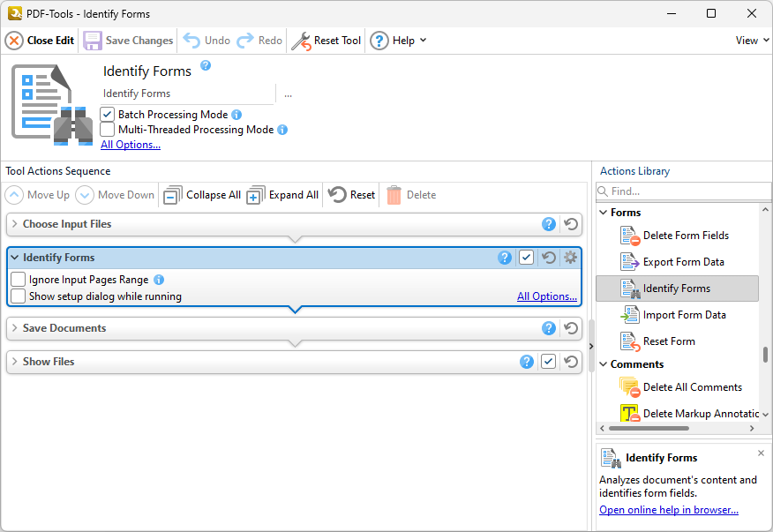Click the library horizontal scrollbar
This screenshot has width=773, height=532.
pyautogui.click(x=649, y=429)
